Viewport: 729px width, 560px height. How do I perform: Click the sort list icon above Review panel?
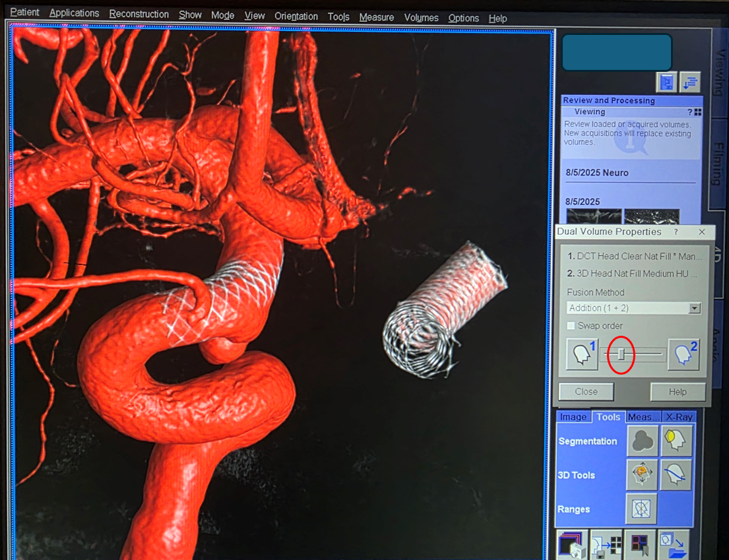tap(690, 82)
